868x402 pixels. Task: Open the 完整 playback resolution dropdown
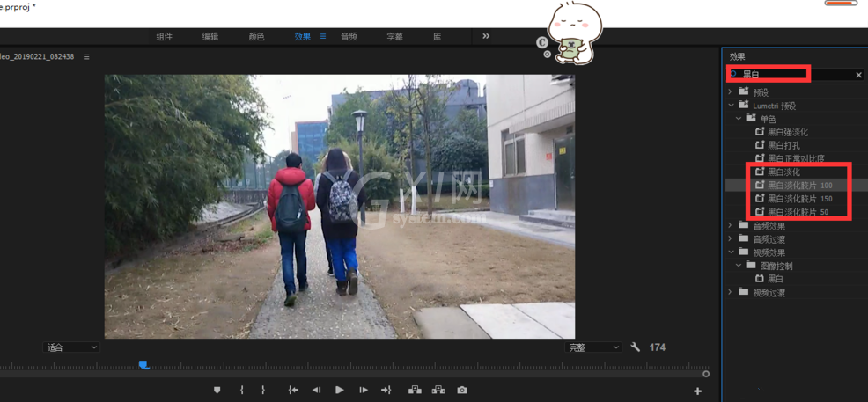click(593, 347)
